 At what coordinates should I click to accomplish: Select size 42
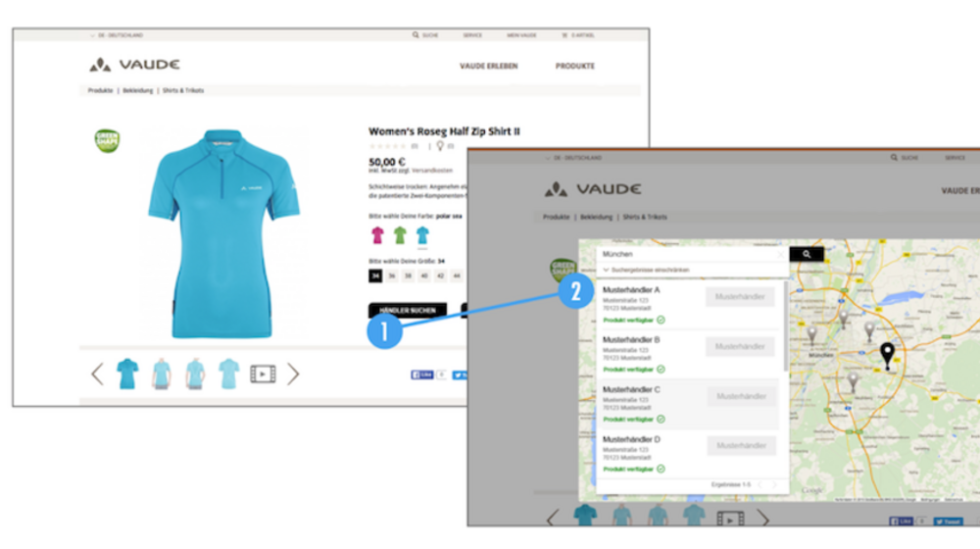point(441,275)
